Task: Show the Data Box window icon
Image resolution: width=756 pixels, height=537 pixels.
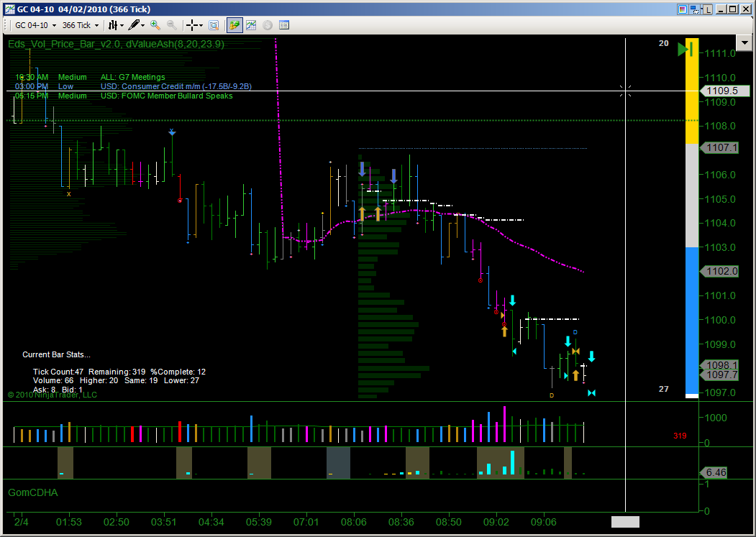Action: 214,25
